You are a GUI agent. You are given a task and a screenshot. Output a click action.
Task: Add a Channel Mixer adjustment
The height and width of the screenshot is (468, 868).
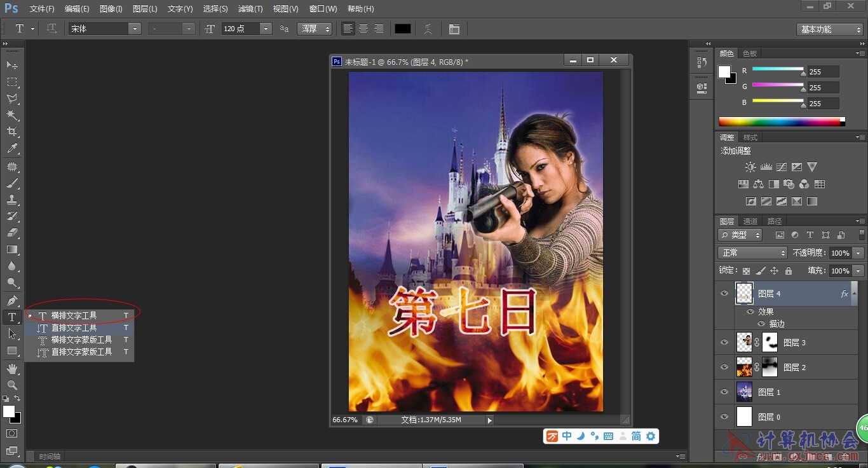pos(804,184)
